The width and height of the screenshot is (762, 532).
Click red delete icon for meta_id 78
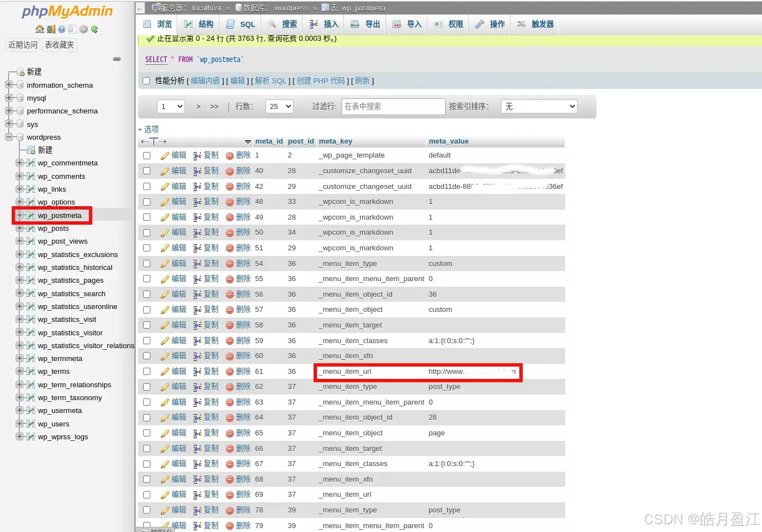[x=230, y=510]
